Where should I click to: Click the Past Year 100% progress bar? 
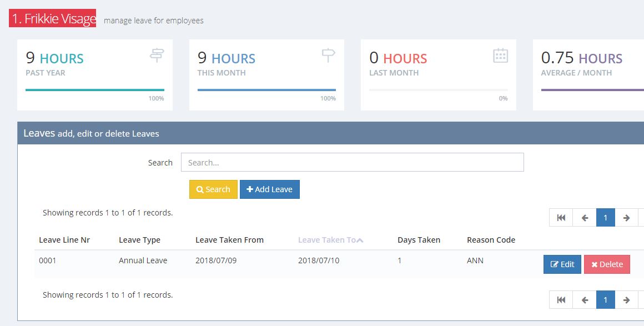point(95,89)
